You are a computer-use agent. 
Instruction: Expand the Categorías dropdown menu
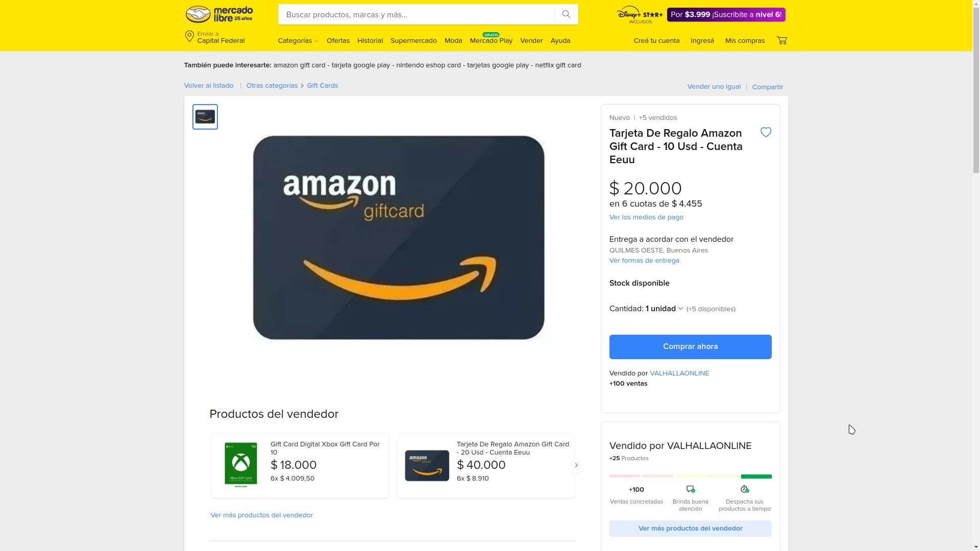pos(298,41)
